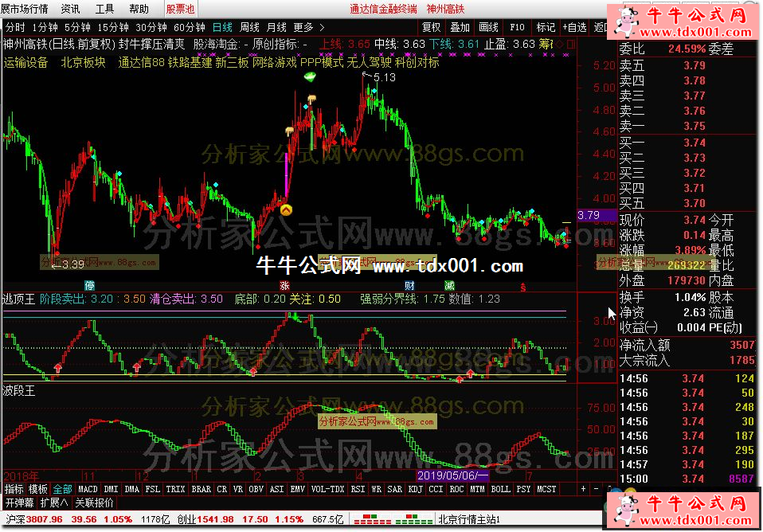Click the green gem marker above the candles

coord(310,77)
